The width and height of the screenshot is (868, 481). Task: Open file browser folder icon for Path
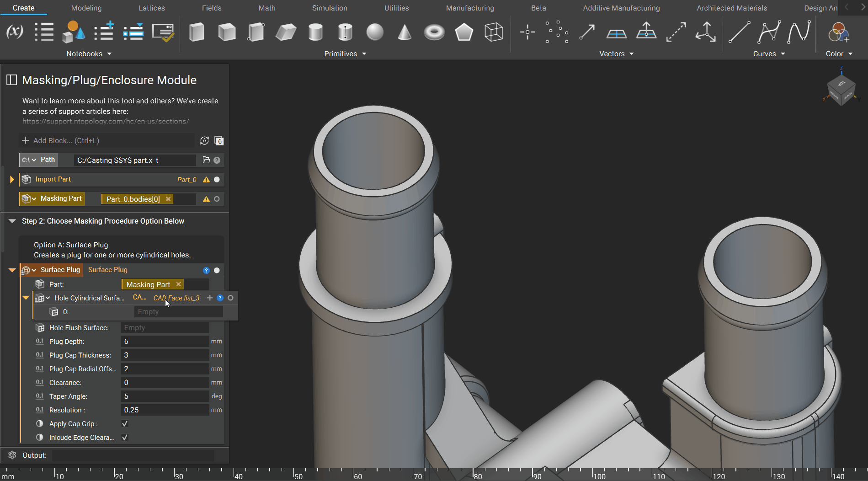(206, 160)
